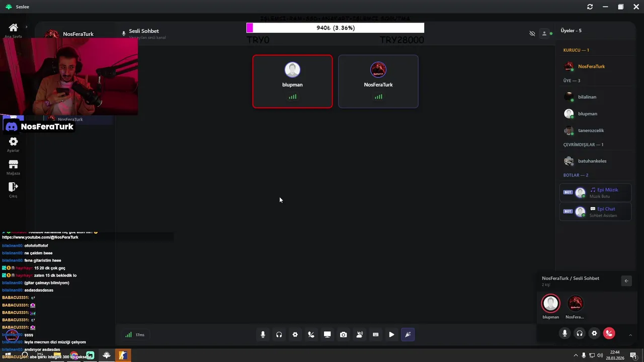644x362 pixels.
Task: Select NosFeraTurk voice participant card
Action: pyautogui.click(x=378, y=81)
